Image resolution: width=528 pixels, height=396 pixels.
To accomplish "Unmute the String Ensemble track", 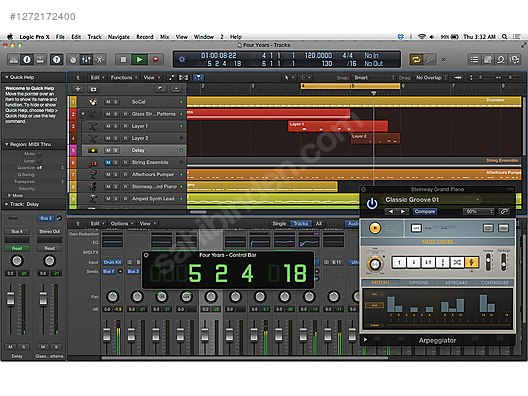I will pos(108,162).
